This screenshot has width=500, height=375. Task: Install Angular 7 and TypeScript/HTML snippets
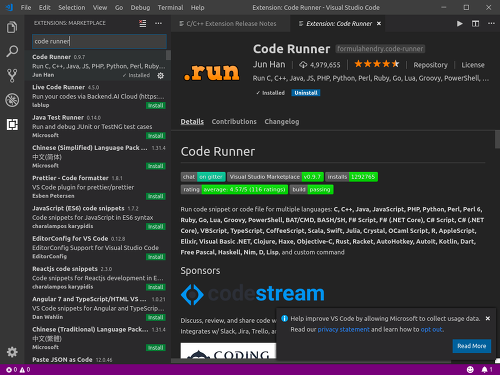tap(156, 317)
